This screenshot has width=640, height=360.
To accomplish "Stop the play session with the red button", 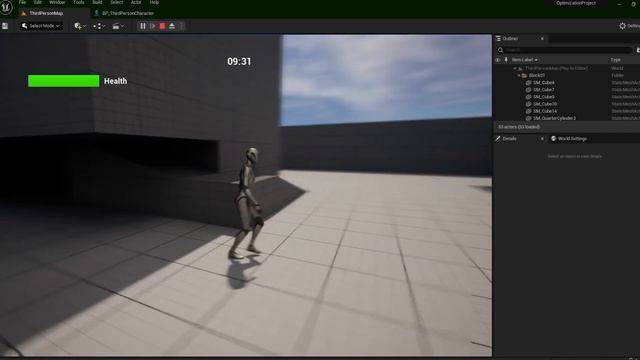I will pos(162,26).
